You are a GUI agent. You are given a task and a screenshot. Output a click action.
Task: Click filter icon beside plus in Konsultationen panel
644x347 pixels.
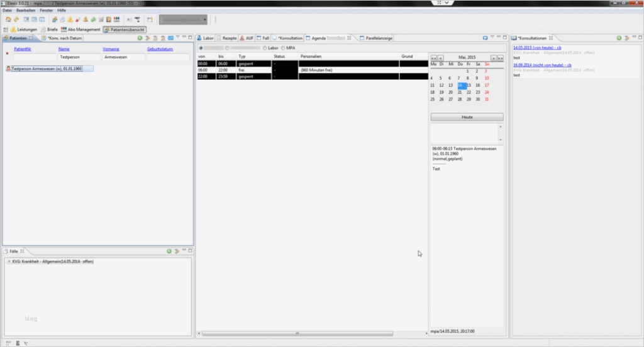pyautogui.click(x=627, y=38)
